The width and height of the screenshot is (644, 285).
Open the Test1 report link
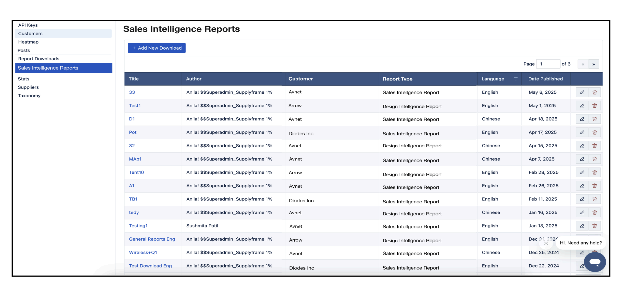click(x=135, y=106)
